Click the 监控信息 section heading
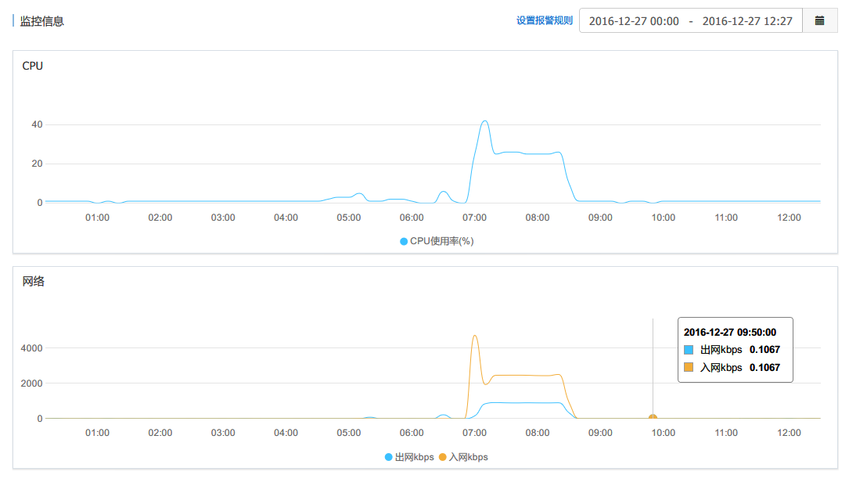The width and height of the screenshot is (849, 504). pyautogui.click(x=42, y=21)
